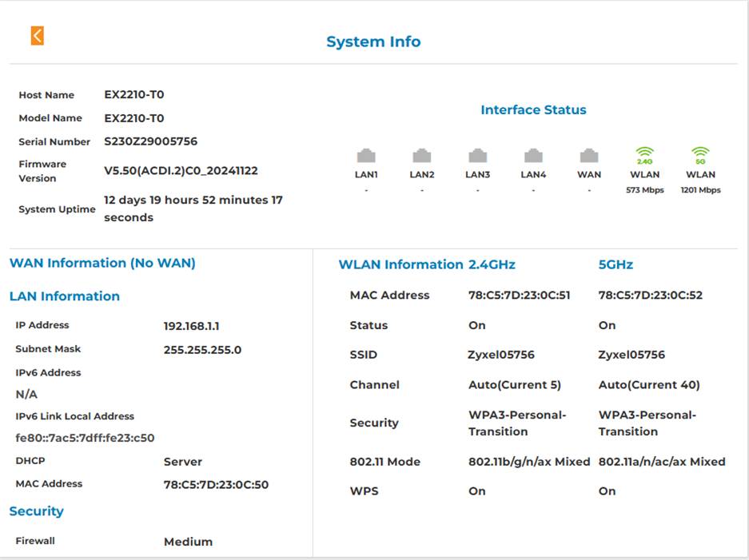Viewport: 749px width, 560px height.
Task: Click the IPv6 Address N/A value
Action: pos(26,395)
